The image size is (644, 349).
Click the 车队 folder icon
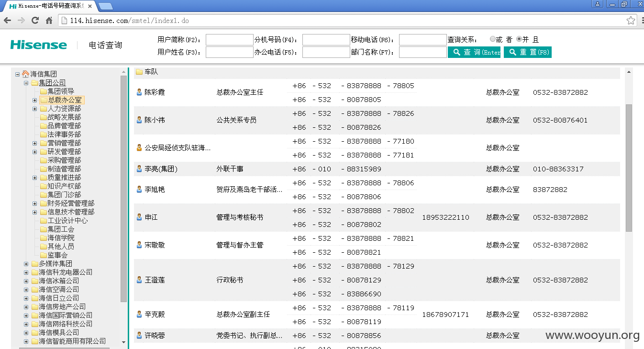pos(139,72)
